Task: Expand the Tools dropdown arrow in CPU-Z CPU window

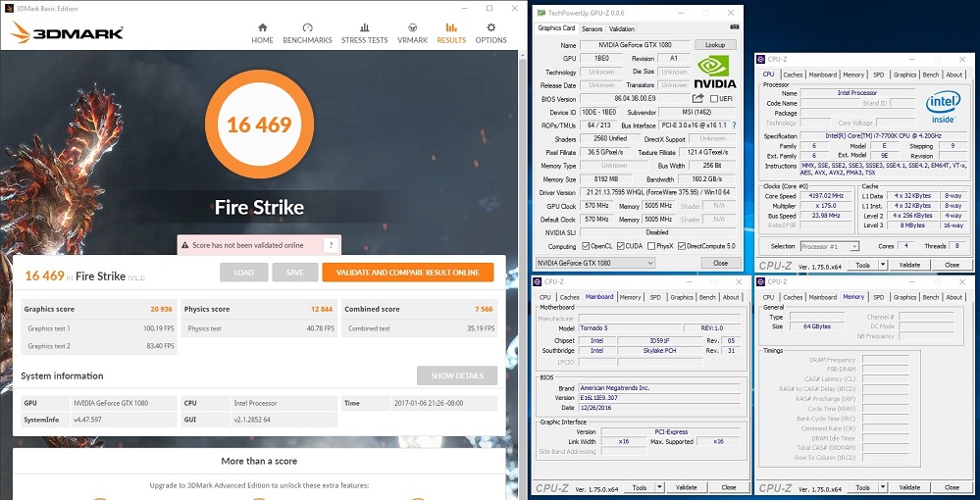Action: (883, 265)
